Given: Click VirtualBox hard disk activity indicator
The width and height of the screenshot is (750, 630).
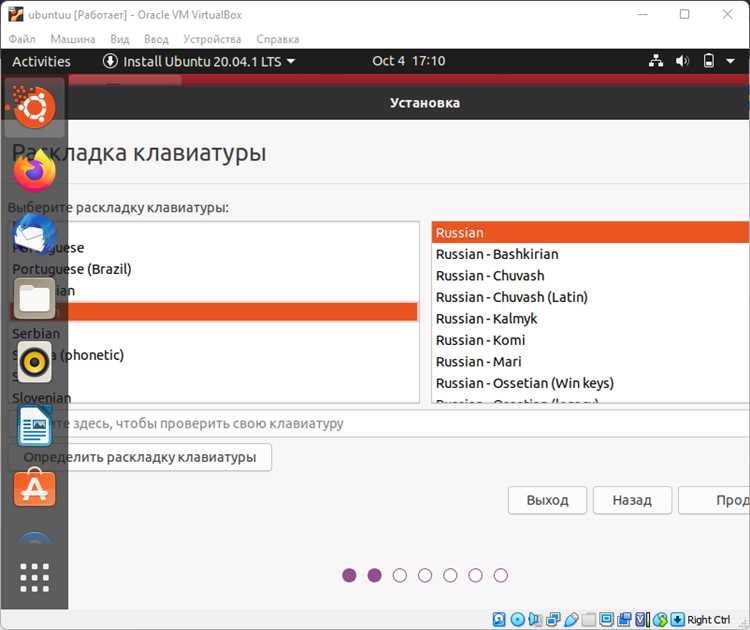Looking at the screenshot, I should click(498, 619).
